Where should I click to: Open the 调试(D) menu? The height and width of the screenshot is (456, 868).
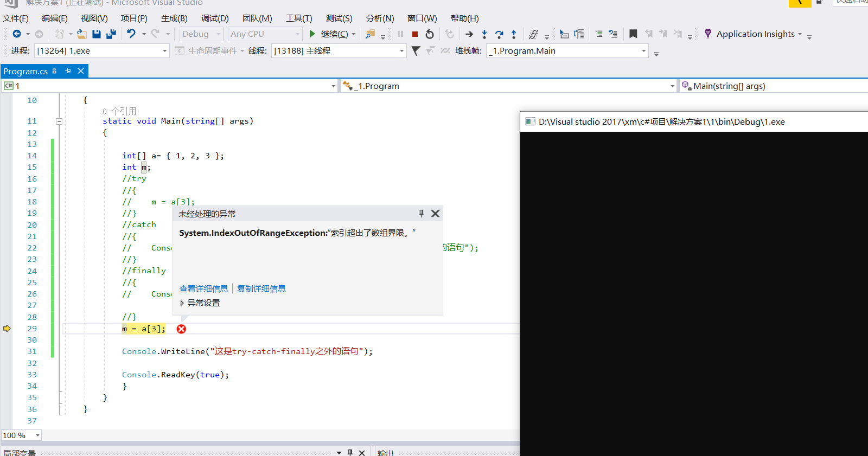pos(215,18)
